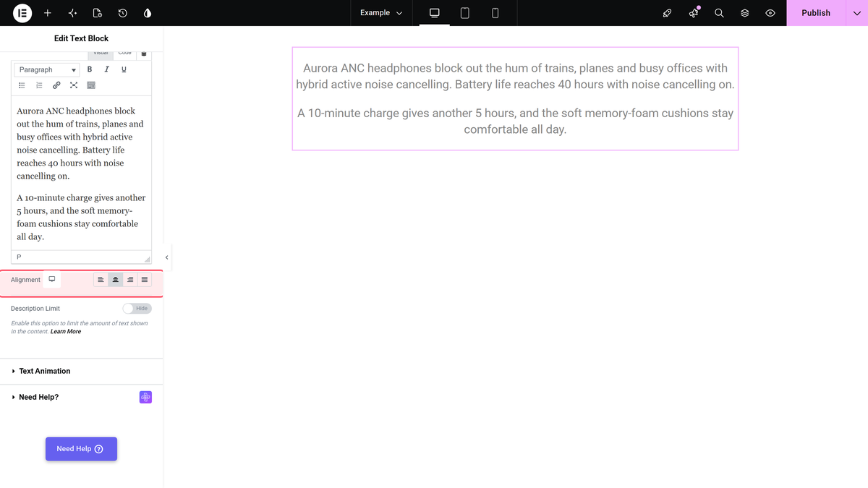The image size is (868, 488).
Task: Click the rocket launch icon
Action: 668,13
